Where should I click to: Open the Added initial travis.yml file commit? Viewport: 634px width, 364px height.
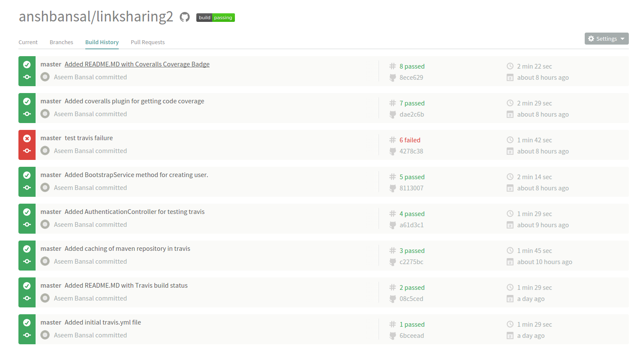(102, 322)
